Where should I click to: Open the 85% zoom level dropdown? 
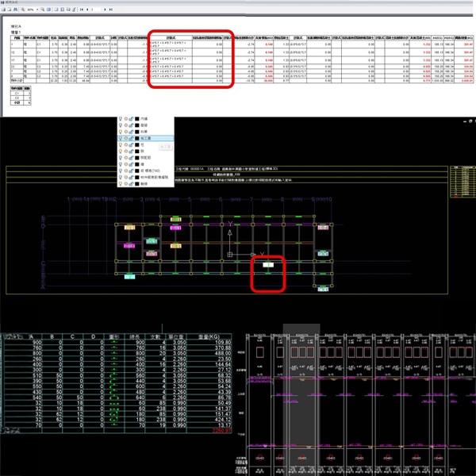pyautogui.click(x=37, y=10)
